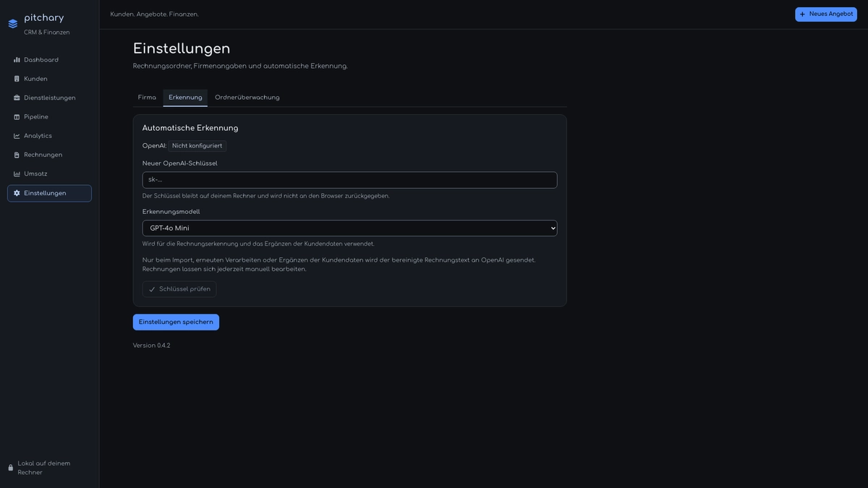Open Dienstleistungen in the sidebar
The width and height of the screenshot is (868, 488).
pos(49,98)
